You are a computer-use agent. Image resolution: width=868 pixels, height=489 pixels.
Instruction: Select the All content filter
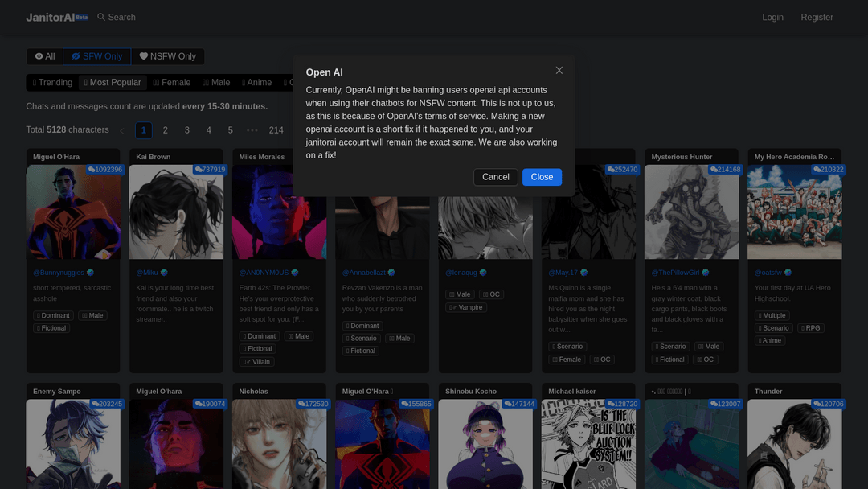click(x=45, y=56)
